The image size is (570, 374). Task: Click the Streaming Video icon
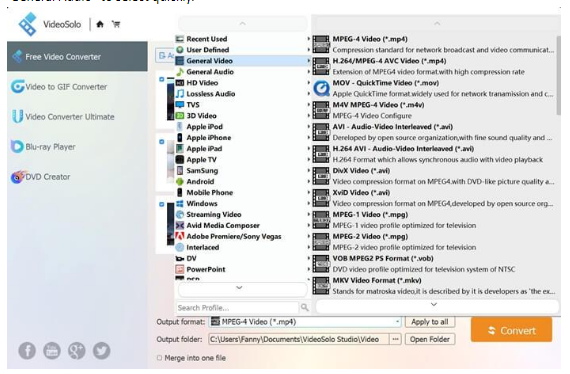click(x=180, y=214)
